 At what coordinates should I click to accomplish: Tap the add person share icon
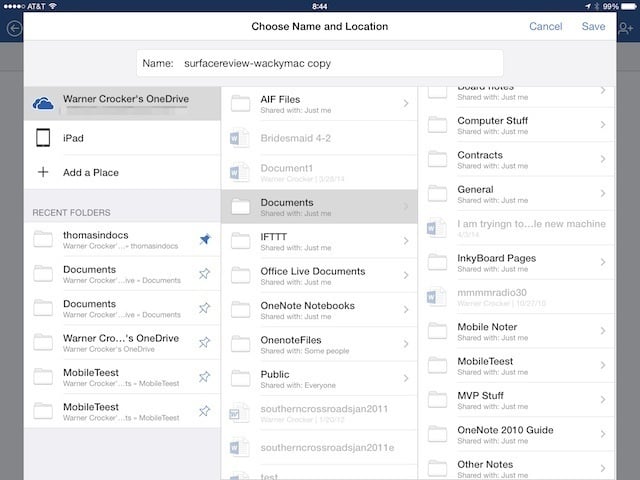[625, 28]
